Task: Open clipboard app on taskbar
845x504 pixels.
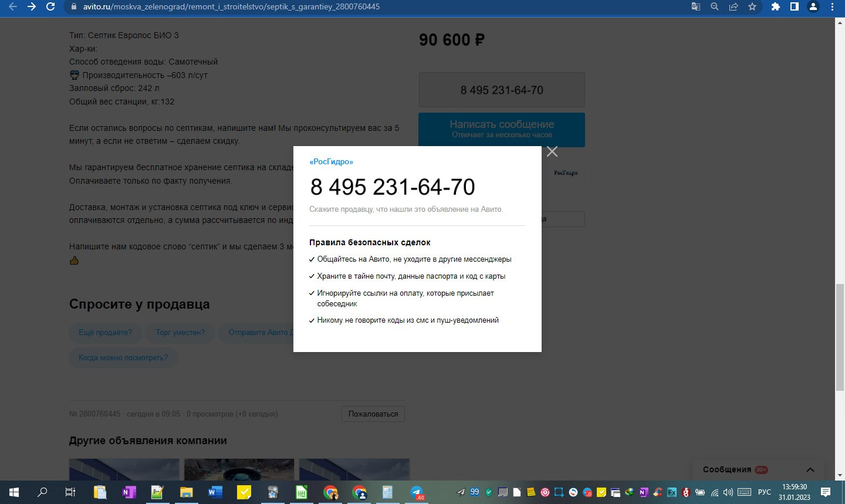Action: coord(100,492)
